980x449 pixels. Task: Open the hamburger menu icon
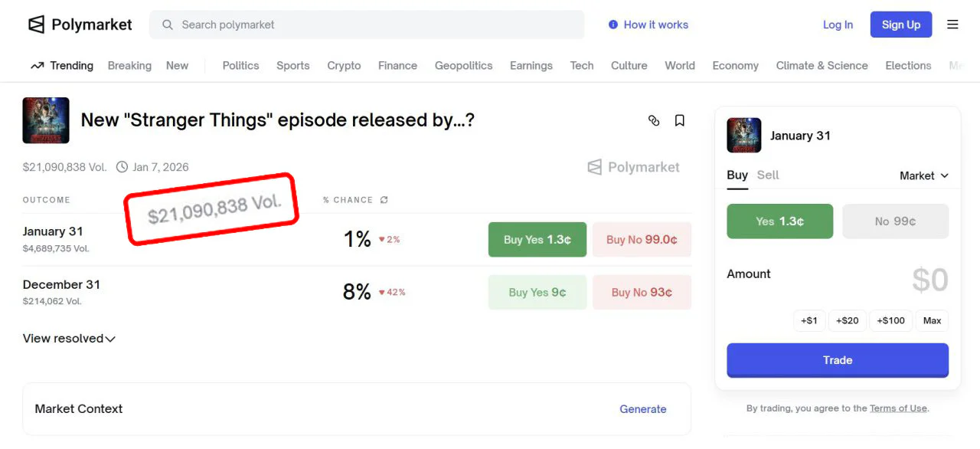(x=952, y=25)
